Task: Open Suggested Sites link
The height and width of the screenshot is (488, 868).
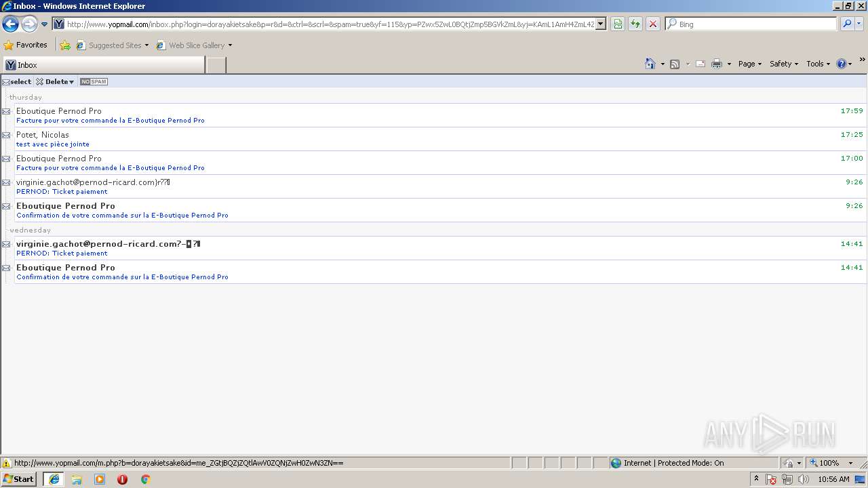Action: coord(112,45)
